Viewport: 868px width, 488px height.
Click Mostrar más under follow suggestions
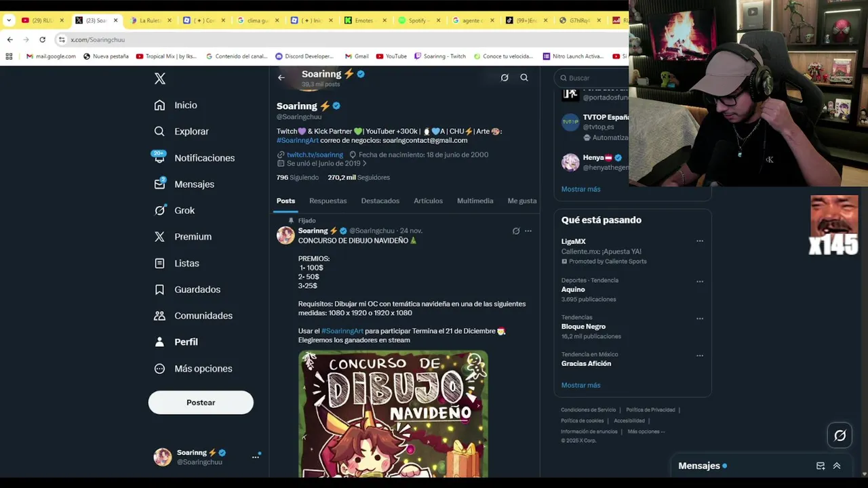coord(580,189)
